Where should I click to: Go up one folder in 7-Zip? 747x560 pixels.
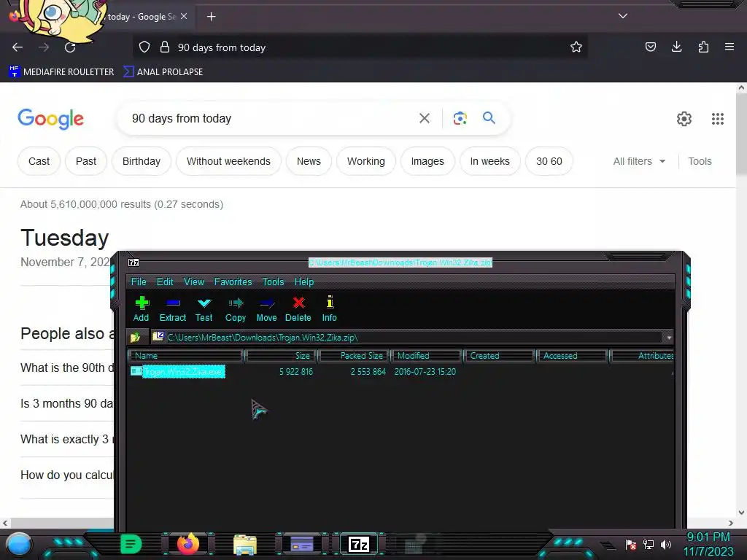pos(135,338)
